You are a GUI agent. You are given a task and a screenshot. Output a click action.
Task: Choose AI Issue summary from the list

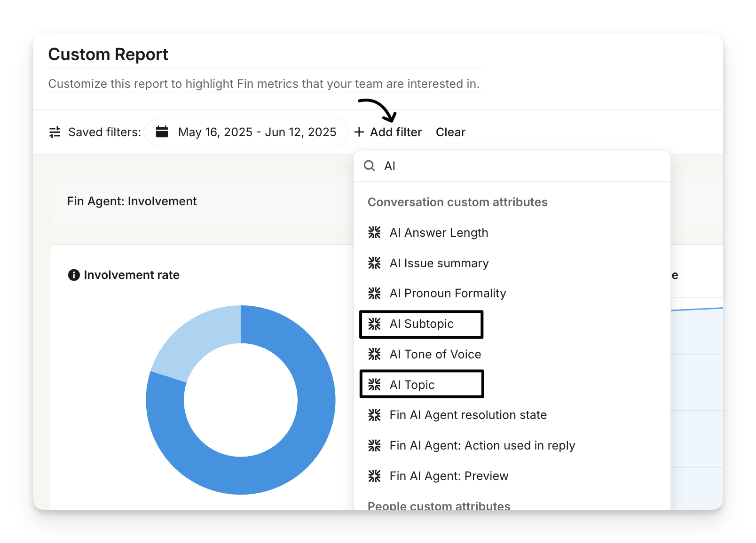coord(439,263)
